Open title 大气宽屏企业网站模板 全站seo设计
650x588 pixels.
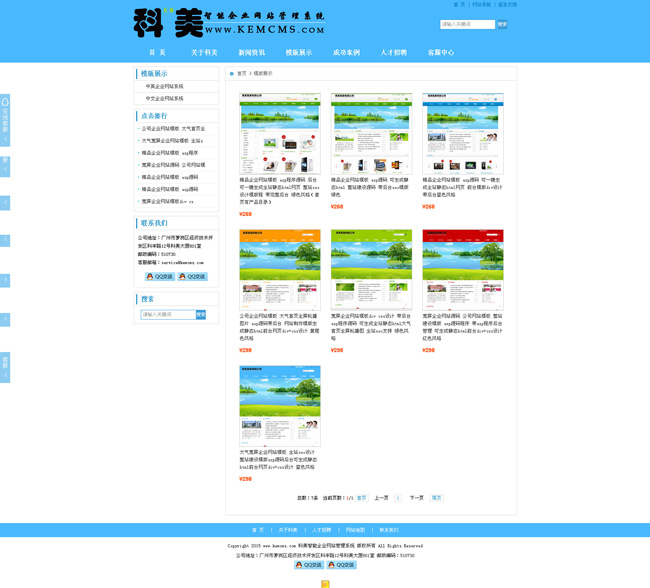pyautogui.click(x=279, y=459)
